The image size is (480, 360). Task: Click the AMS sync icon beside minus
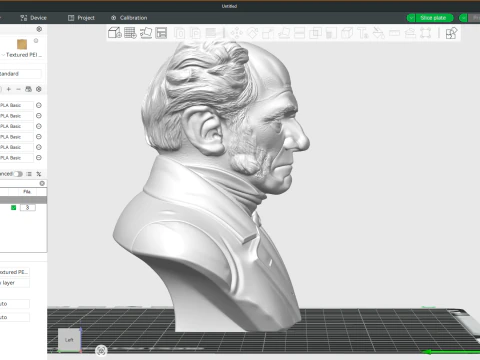(x=28, y=89)
